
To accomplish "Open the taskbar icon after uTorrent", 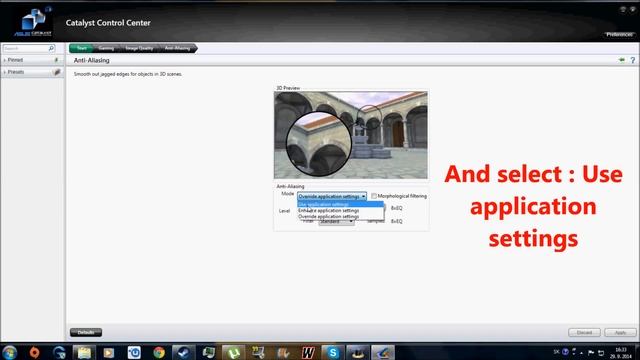I will point(258,352).
